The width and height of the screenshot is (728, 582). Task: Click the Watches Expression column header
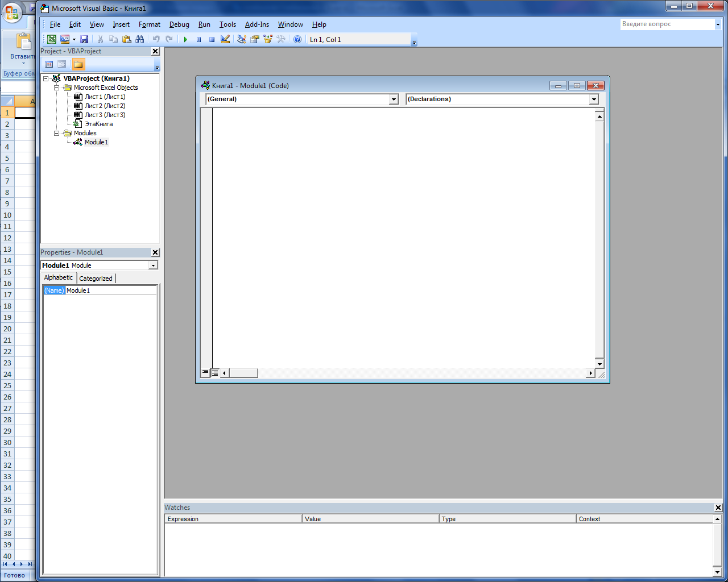[233, 519]
